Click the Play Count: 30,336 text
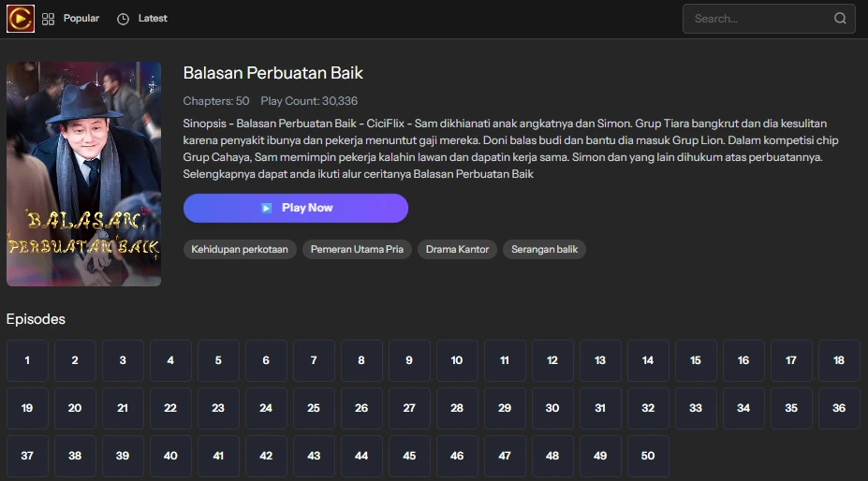This screenshot has height=481, width=868. [x=309, y=101]
